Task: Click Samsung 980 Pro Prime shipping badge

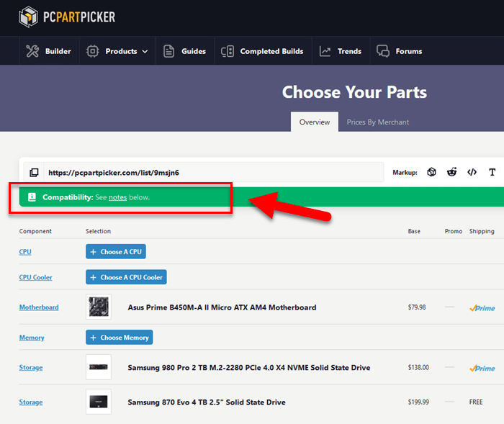Action: [x=482, y=368]
